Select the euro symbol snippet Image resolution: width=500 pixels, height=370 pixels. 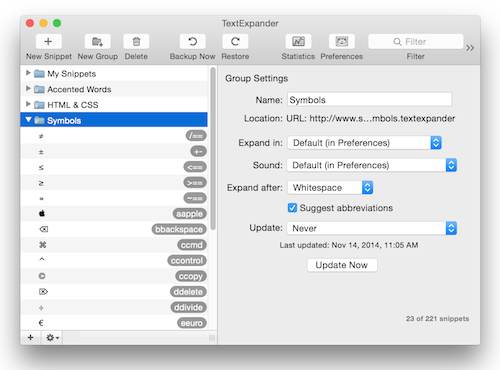click(x=41, y=323)
